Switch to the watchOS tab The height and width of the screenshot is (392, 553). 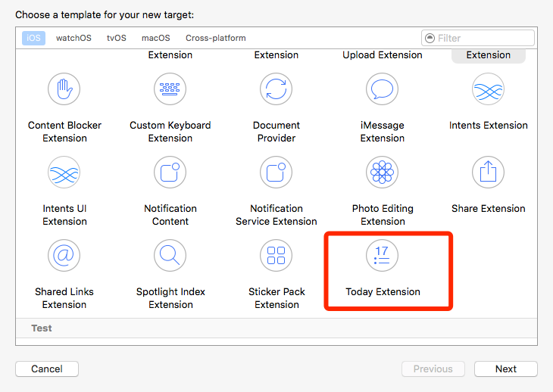[73, 38]
